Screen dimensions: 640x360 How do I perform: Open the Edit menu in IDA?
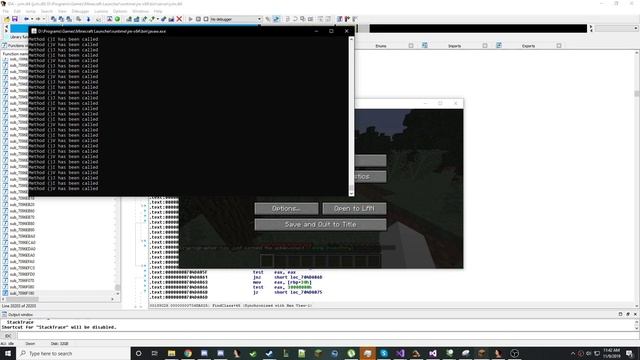(18, 11)
